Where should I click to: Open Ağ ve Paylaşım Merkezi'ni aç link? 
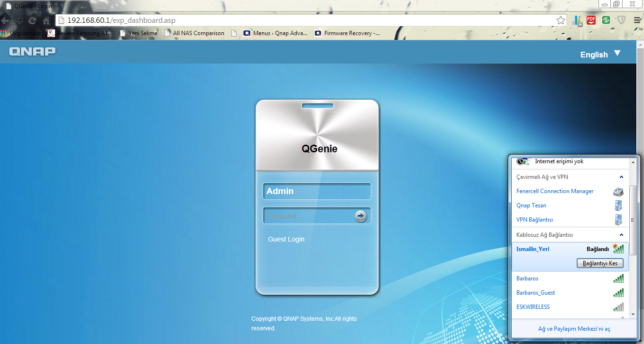574,329
